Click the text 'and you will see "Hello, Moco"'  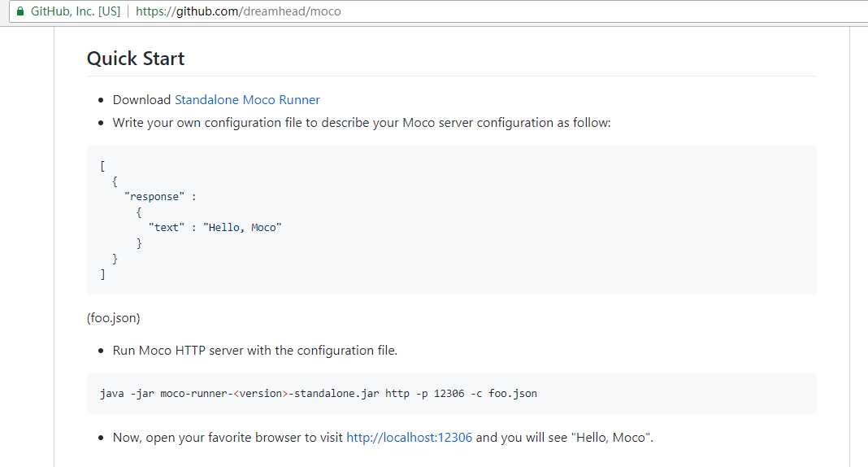565,438
